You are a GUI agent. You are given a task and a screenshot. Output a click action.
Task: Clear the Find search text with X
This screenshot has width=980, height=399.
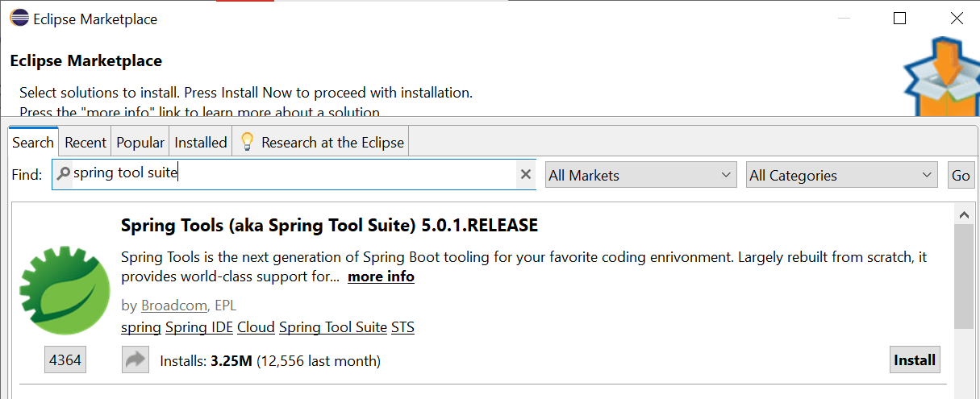[526, 175]
